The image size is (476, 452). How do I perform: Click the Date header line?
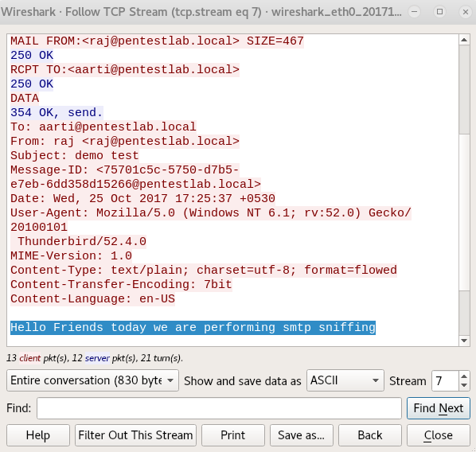coord(142,198)
